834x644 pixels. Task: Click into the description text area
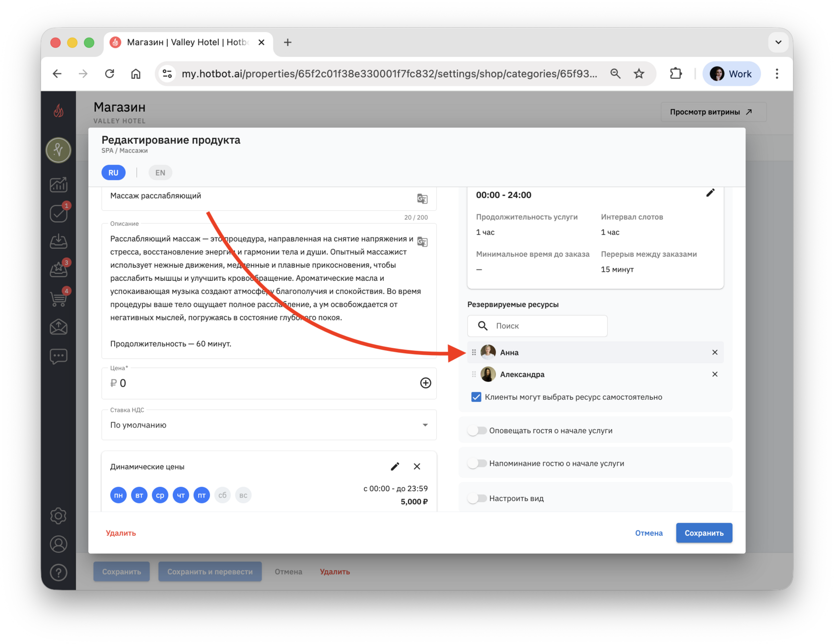click(269, 291)
